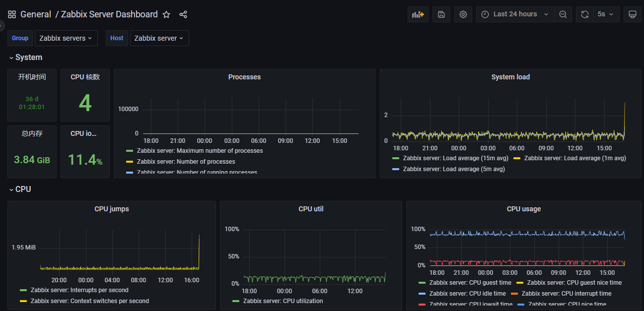Expand the collapsed side menu handle
The width and height of the screenshot is (644, 311).
[x=2, y=25]
